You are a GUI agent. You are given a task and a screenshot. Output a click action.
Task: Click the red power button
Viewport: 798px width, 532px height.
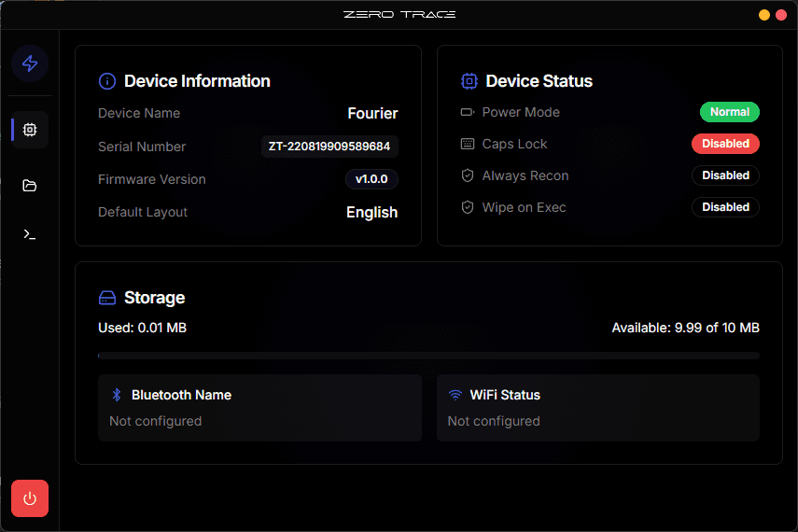(x=30, y=498)
